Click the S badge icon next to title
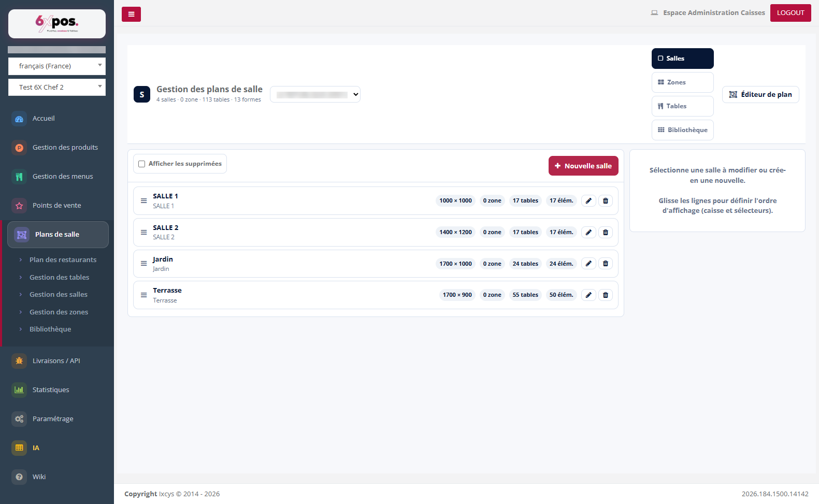 142,94
